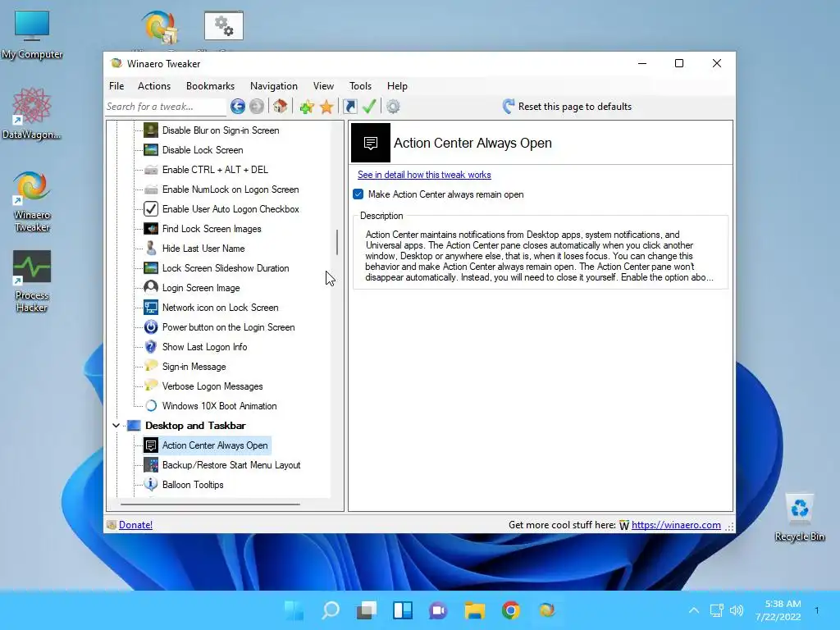Viewport: 840px width, 630px height.
Task: Click the Login Screen Image icon
Action: tap(151, 288)
